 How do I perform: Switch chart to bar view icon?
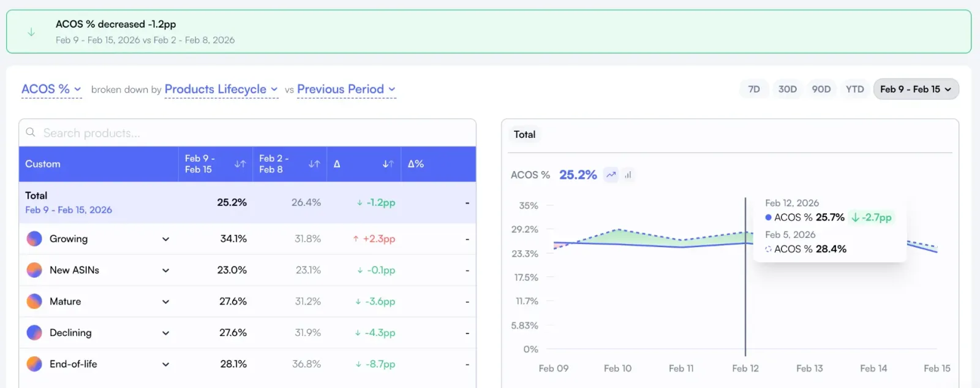(x=628, y=175)
